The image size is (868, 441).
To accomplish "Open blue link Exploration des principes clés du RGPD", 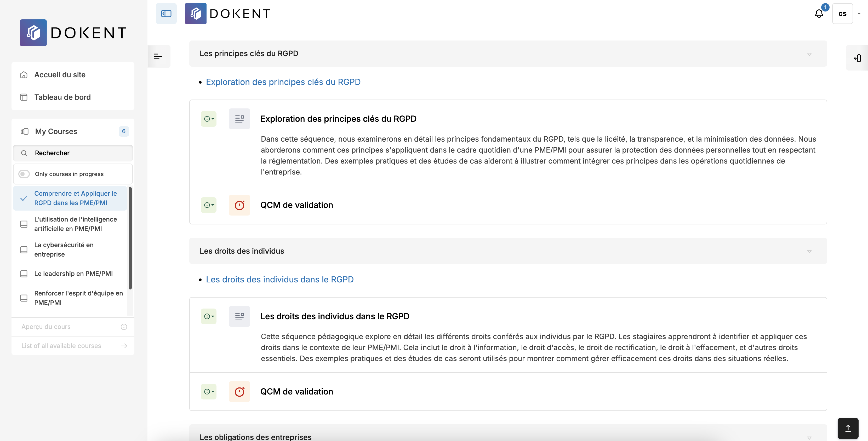I will coord(283,82).
